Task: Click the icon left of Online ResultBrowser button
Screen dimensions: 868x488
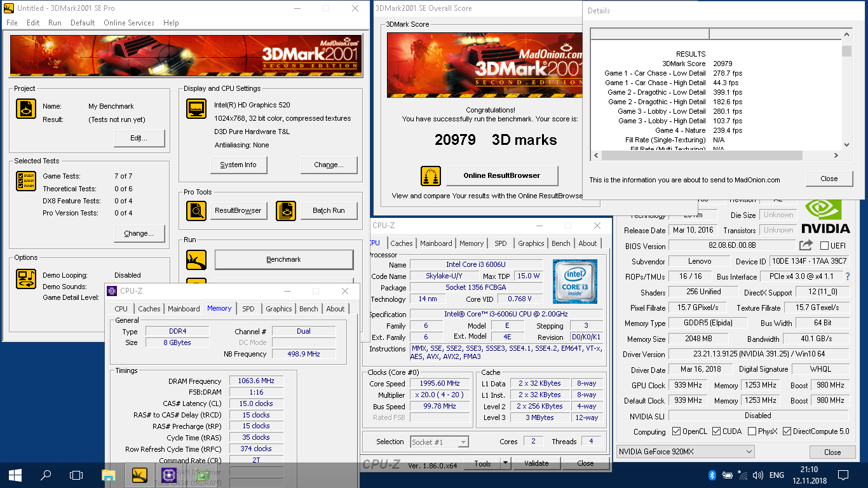Action: tap(431, 175)
